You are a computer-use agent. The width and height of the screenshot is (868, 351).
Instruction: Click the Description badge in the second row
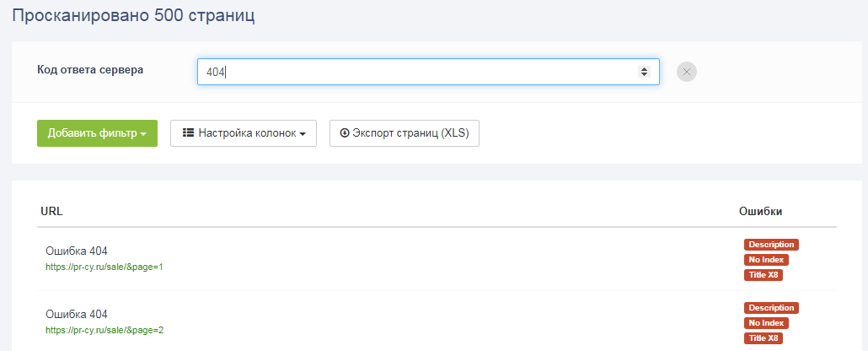tap(770, 308)
